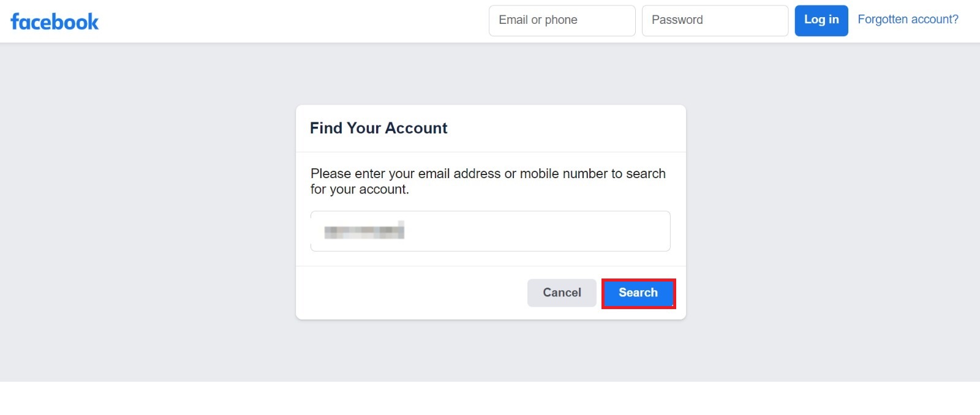Click the Facebook wordmark to return home
The image size is (980, 415).
(54, 21)
